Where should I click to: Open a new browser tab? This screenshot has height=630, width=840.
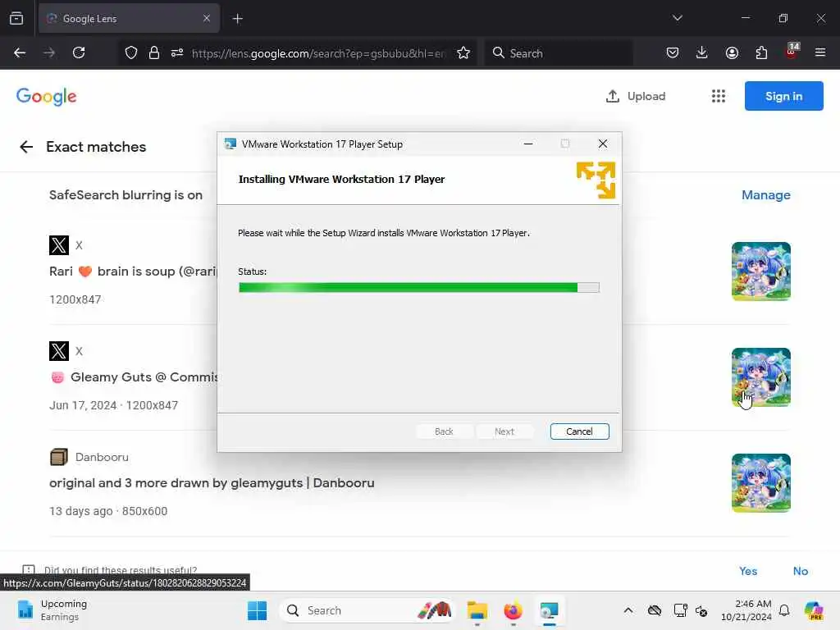coord(237,19)
